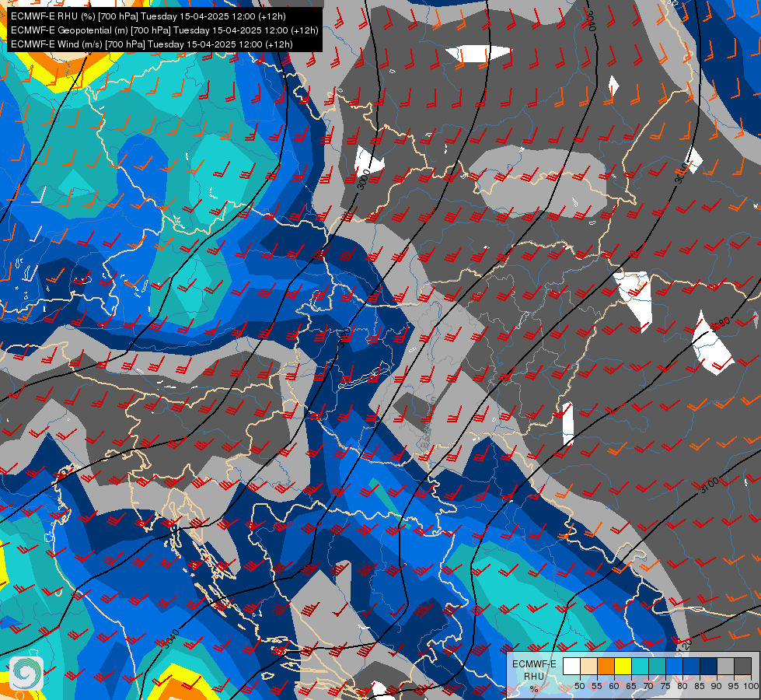The height and width of the screenshot is (700, 761).
Task: Select the legend tick label 65
Action: pos(631,686)
